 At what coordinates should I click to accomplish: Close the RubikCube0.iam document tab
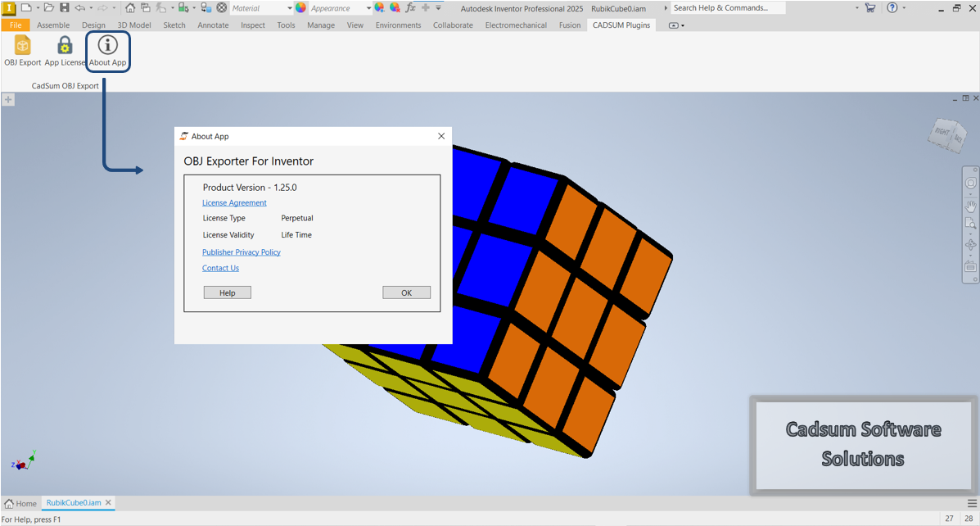108,502
